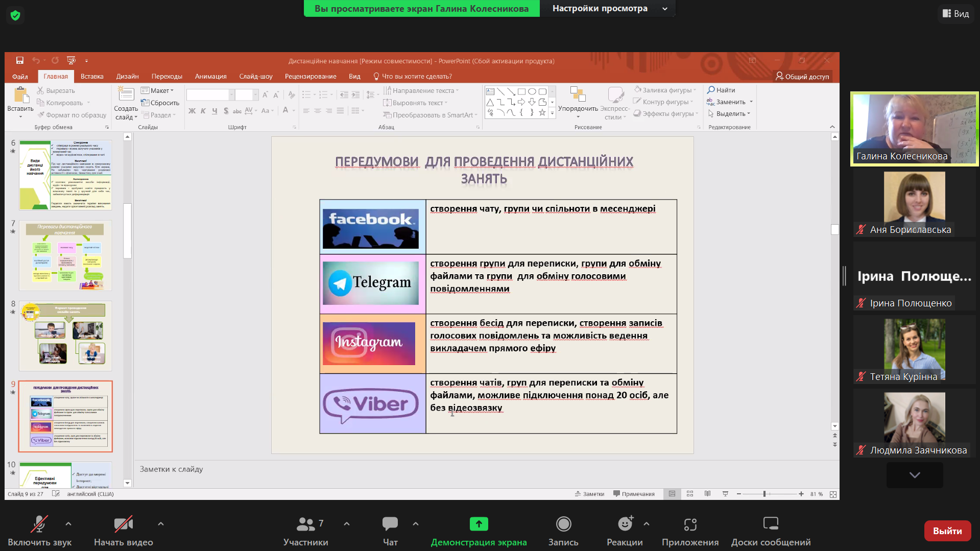The width and height of the screenshot is (980, 551).
Task: Toggle strikethrough (abc) formatting
Action: [x=237, y=111]
